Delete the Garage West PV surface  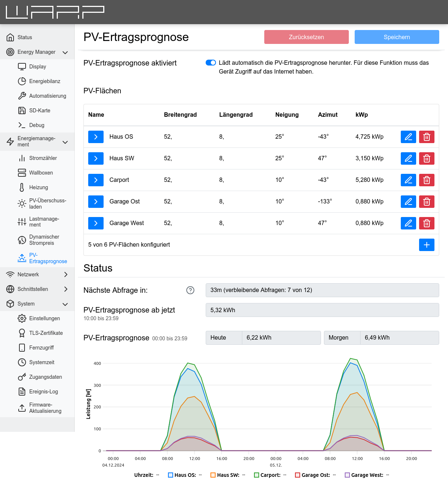coord(426,223)
